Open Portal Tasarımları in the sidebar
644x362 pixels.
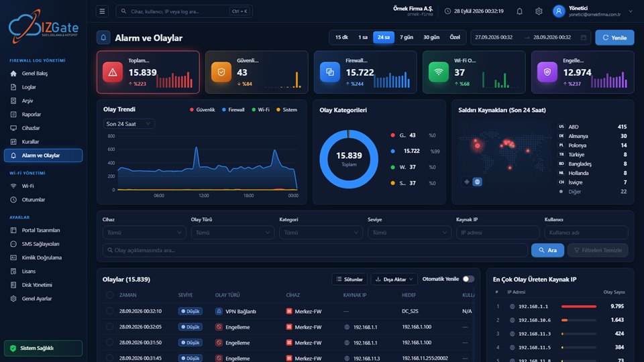pyautogui.click(x=43, y=230)
